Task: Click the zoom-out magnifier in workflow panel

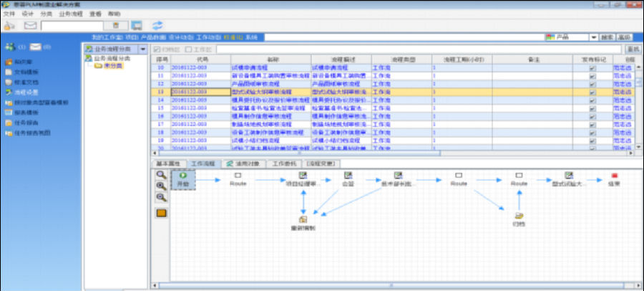Action: click(x=162, y=197)
